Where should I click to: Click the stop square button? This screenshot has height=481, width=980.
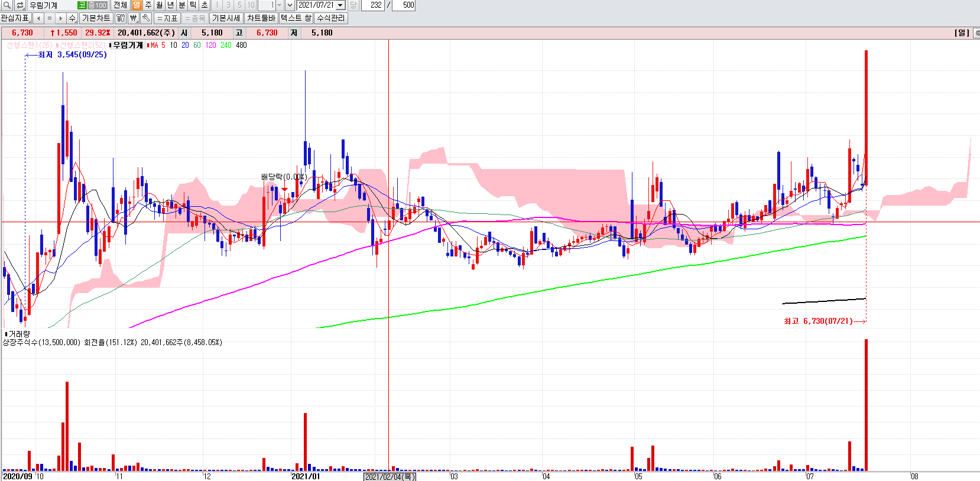coord(50,18)
